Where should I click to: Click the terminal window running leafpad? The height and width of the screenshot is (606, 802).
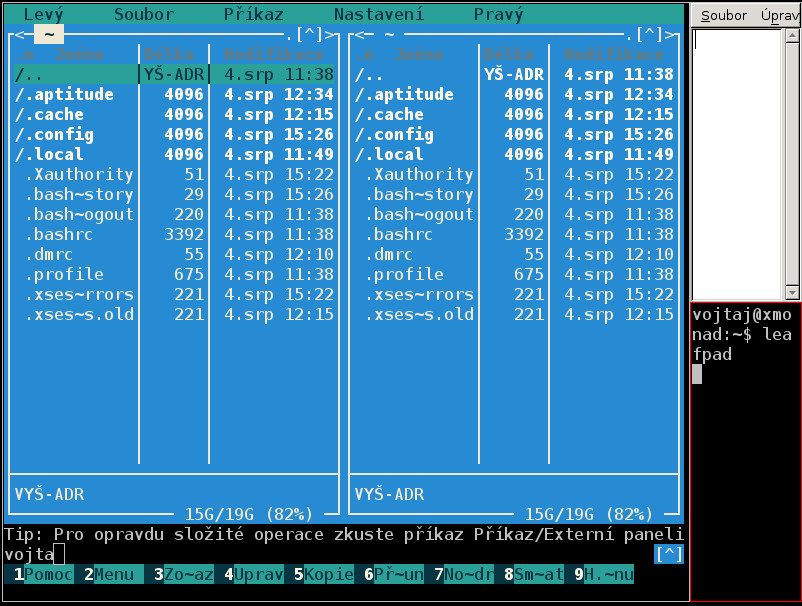[746, 452]
